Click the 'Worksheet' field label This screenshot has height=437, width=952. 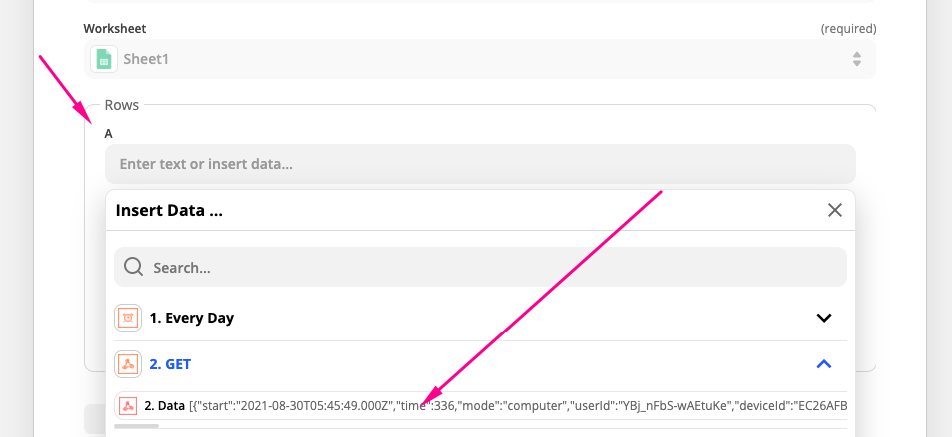coord(115,29)
